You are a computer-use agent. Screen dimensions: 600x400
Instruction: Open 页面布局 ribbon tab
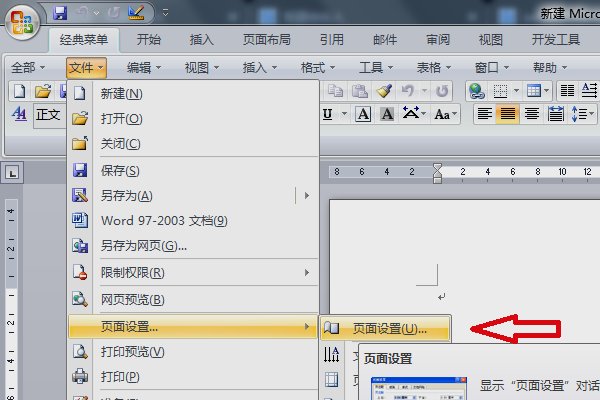tap(267, 39)
